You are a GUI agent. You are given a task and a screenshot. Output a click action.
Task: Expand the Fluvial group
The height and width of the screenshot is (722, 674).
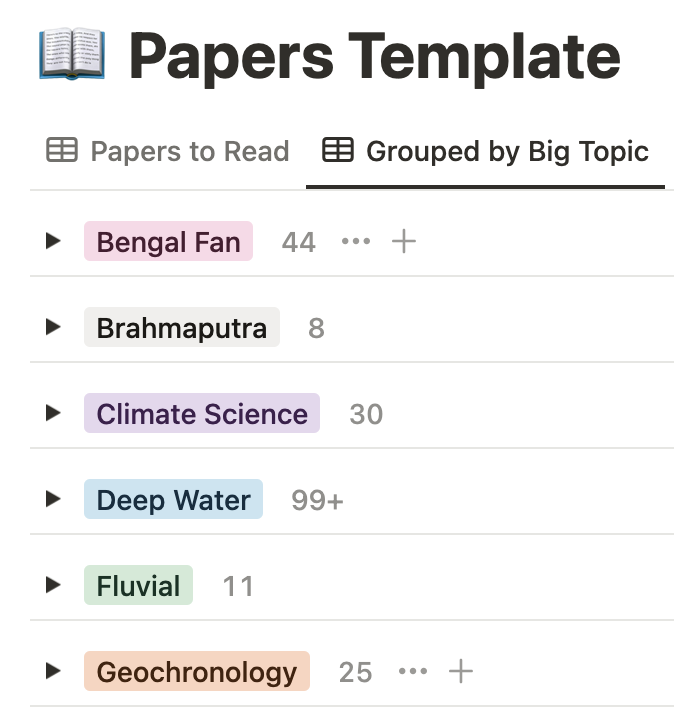point(53,585)
